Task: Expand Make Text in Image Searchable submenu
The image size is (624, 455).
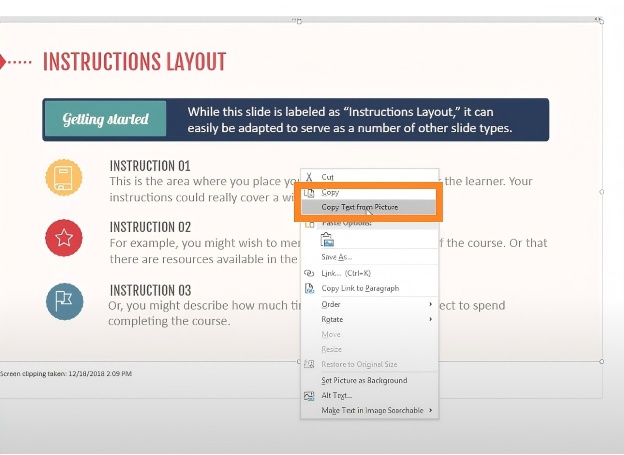Action: 430,410
